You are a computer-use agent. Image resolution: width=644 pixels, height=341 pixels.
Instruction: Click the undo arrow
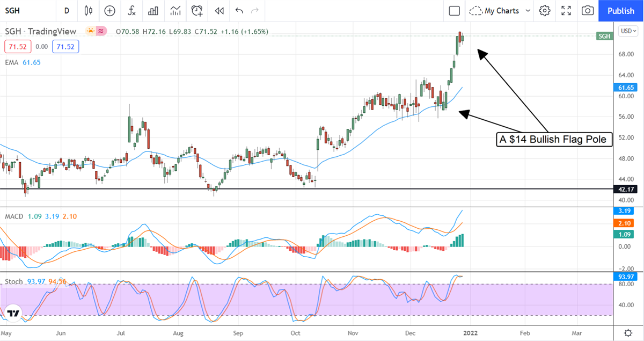click(239, 11)
